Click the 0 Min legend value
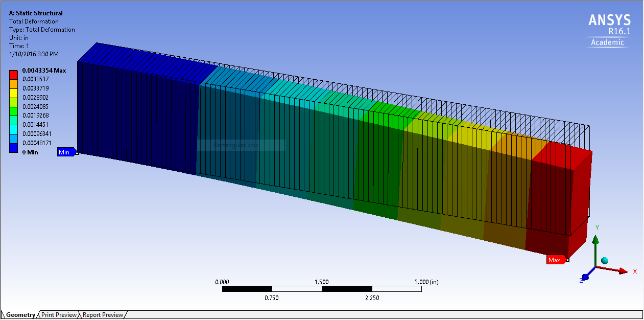Viewport: 644px width, 320px height. [31, 152]
